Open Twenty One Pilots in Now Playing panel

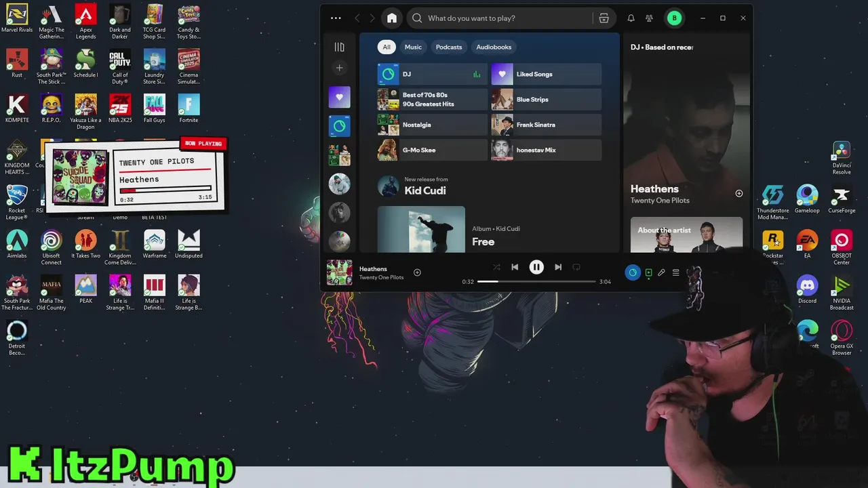pos(660,201)
